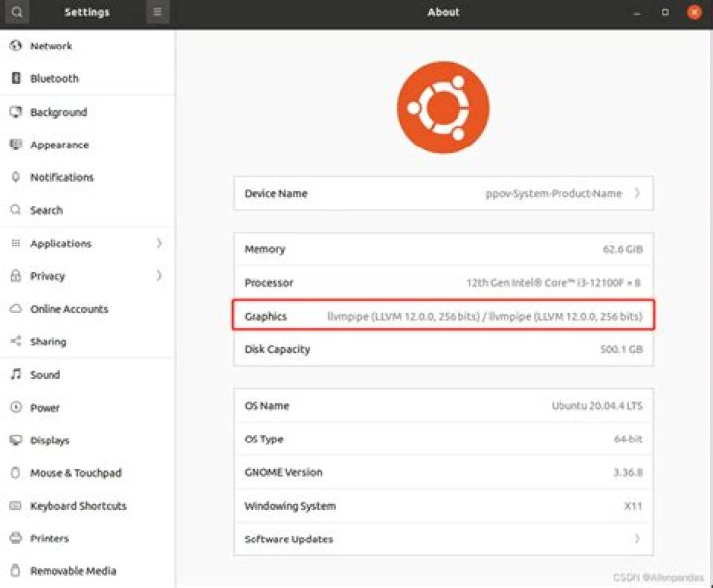The height and width of the screenshot is (588, 713).
Task: Go to Background settings
Action: click(x=87, y=112)
